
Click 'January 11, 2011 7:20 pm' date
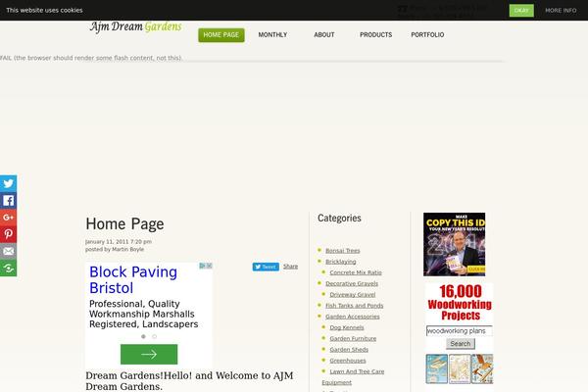(x=119, y=242)
